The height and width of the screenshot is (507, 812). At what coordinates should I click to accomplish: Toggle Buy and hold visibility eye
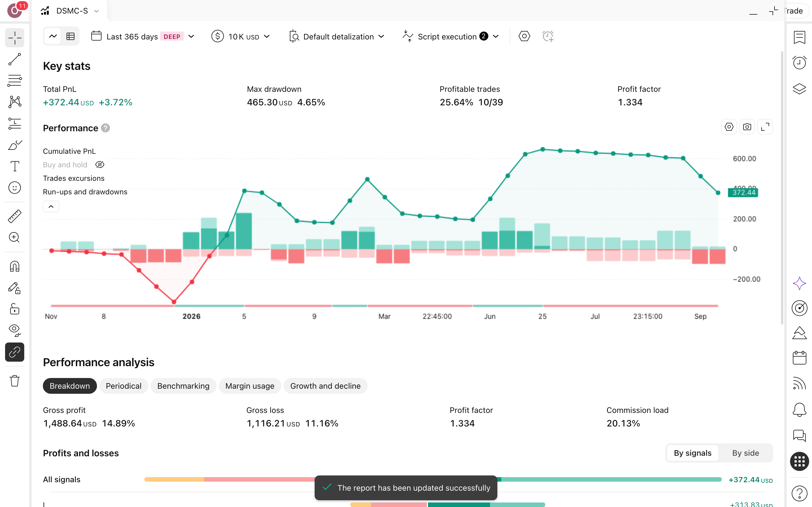coord(100,165)
